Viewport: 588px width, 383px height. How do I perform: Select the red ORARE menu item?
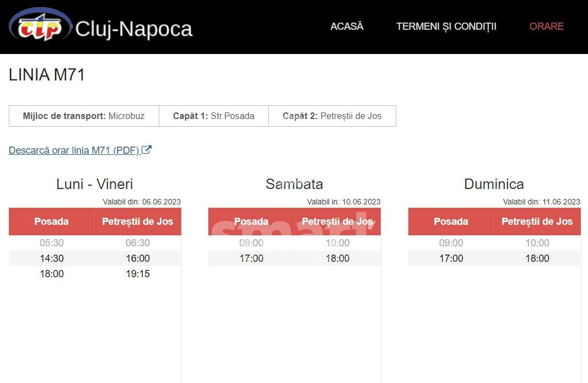pyautogui.click(x=546, y=26)
